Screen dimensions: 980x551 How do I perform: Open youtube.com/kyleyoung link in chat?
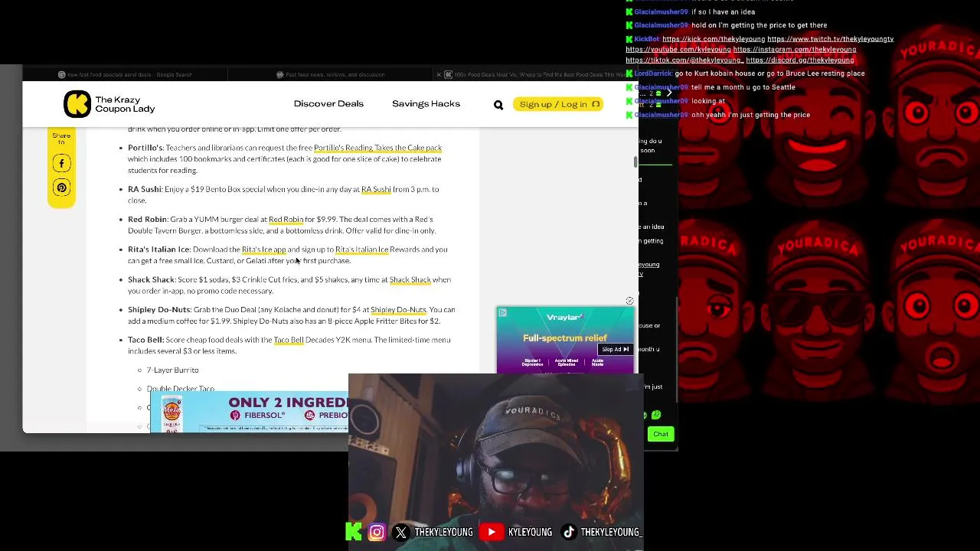pos(678,50)
